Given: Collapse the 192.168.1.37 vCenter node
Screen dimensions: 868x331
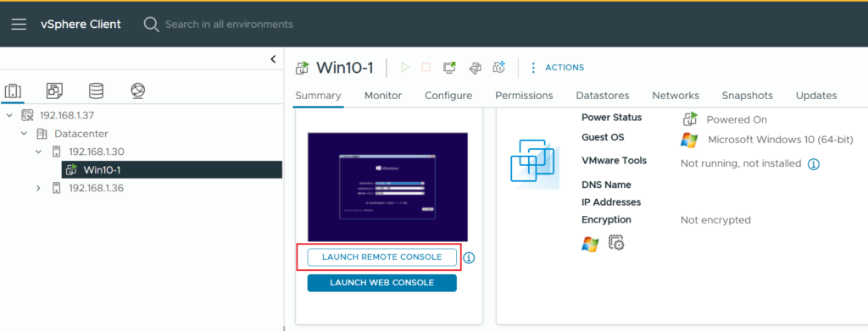Looking at the screenshot, I should coord(9,115).
